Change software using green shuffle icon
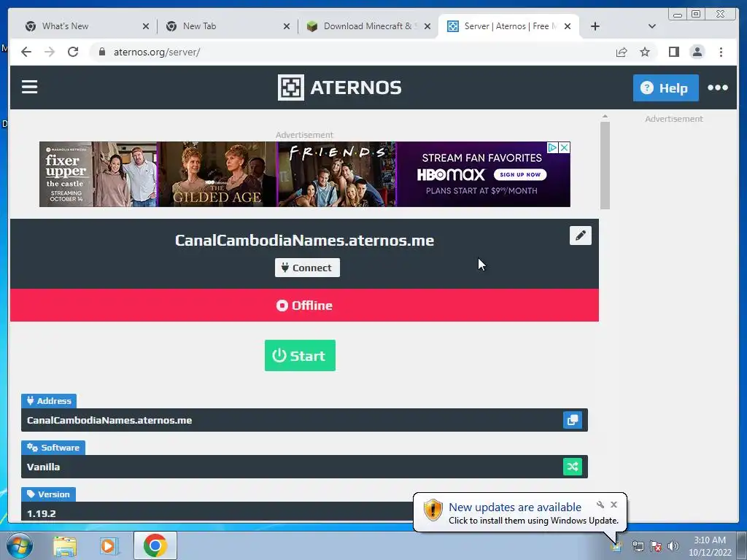Screen dimensions: 747x560 pyautogui.click(x=572, y=467)
